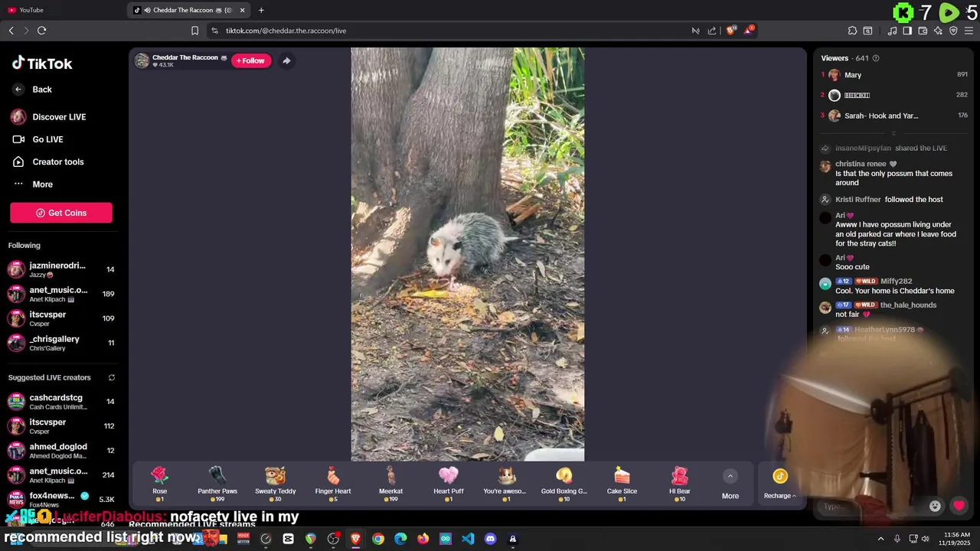The image size is (980, 551).
Task: Refresh Suggested LIVE creators list
Action: (x=111, y=377)
